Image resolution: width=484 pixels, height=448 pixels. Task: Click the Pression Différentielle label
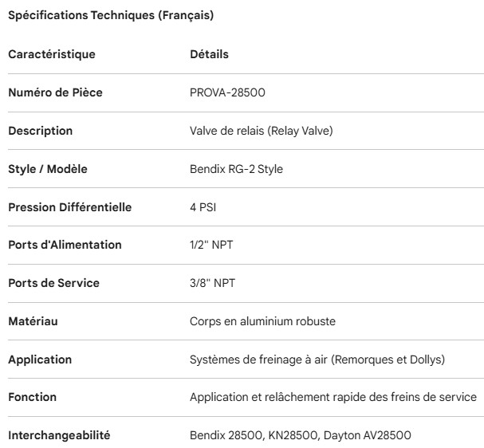(x=69, y=207)
